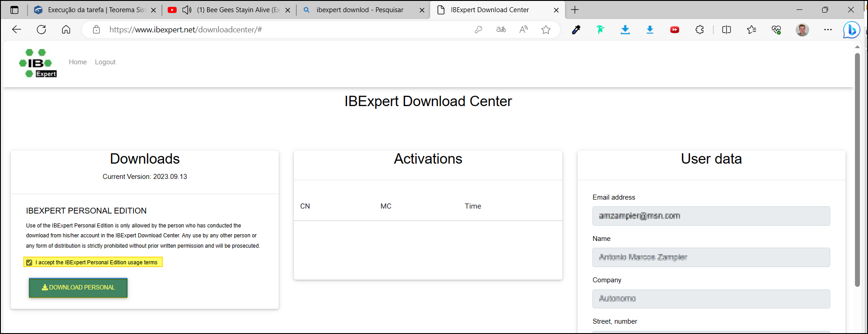Viewport: 868px width, 334px height.
Task: Open favorites list icon
Action: coord(751,30)
